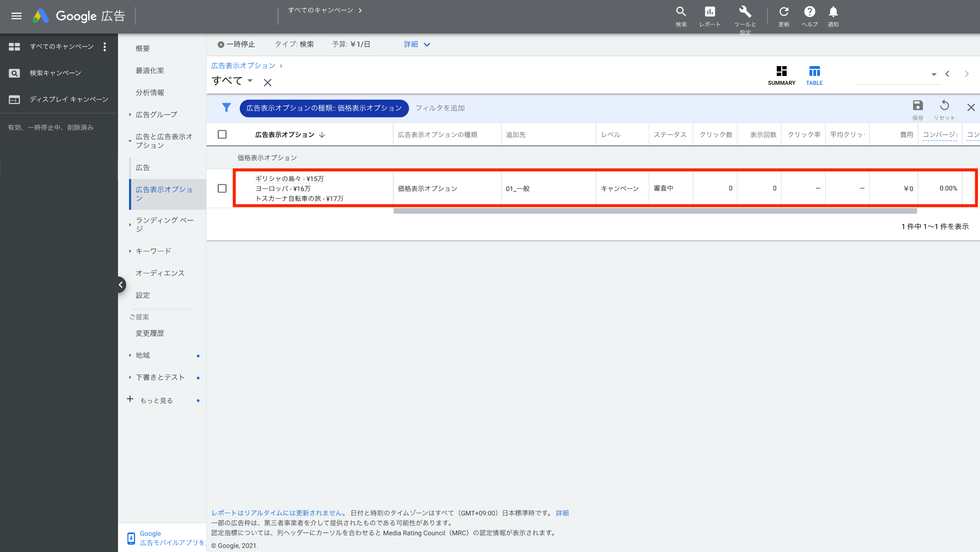
Task: Open the three-dot menu beside すべてのキャンペーン
Action: click(105, 47)
